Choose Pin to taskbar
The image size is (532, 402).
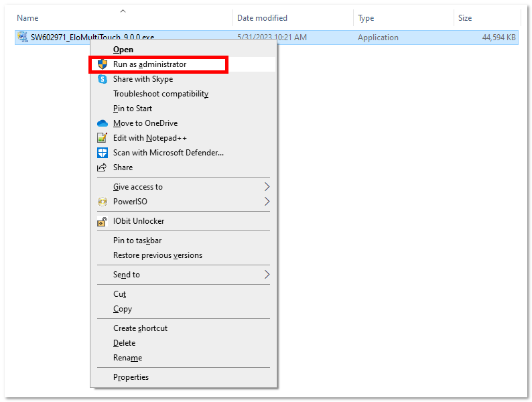(183, 241)
